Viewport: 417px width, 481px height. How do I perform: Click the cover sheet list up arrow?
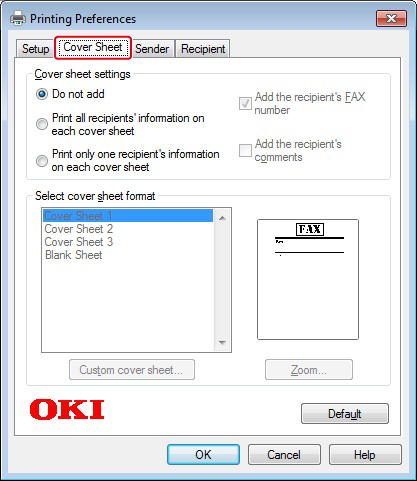222,218
